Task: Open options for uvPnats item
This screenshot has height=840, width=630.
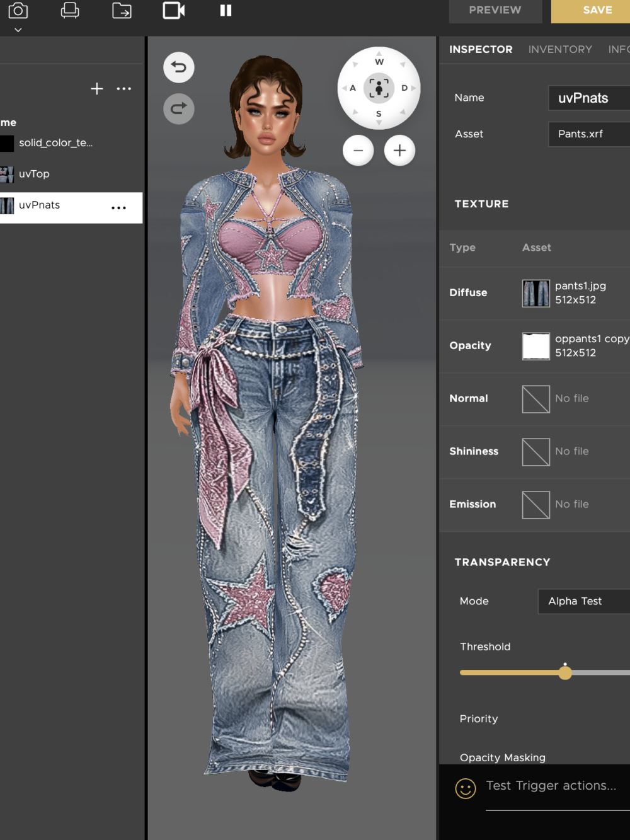Action: click(x=119, y=208)
